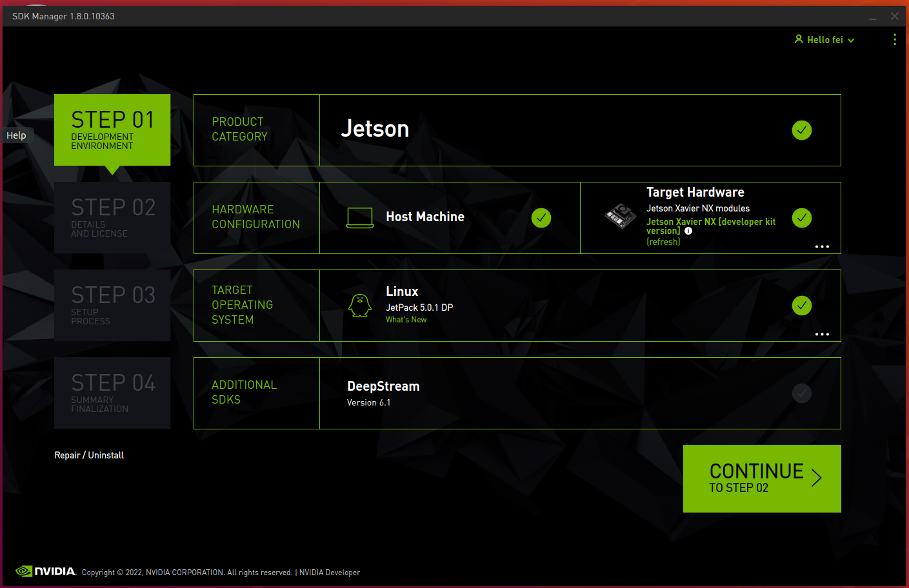The image size is (909, 588).
Task: Toggle the Target Hardware checkmark
Action: click(801, 218)
